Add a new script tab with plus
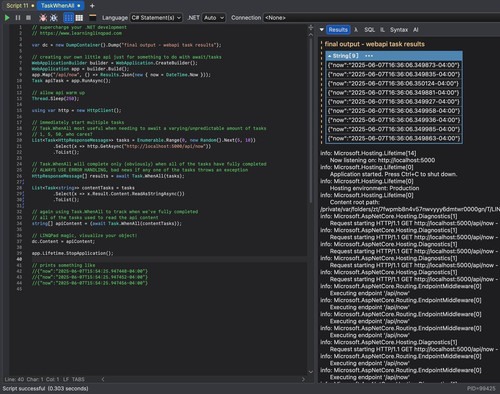The height and width of the screenshot is (394, 500). pyautogui.click(x=92, y=6)
